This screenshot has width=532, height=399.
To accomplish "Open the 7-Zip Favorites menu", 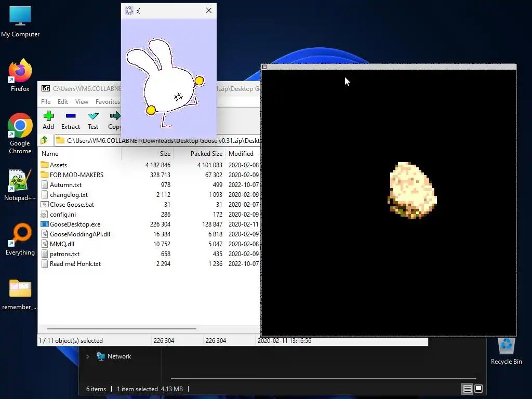I will (108, 101).
